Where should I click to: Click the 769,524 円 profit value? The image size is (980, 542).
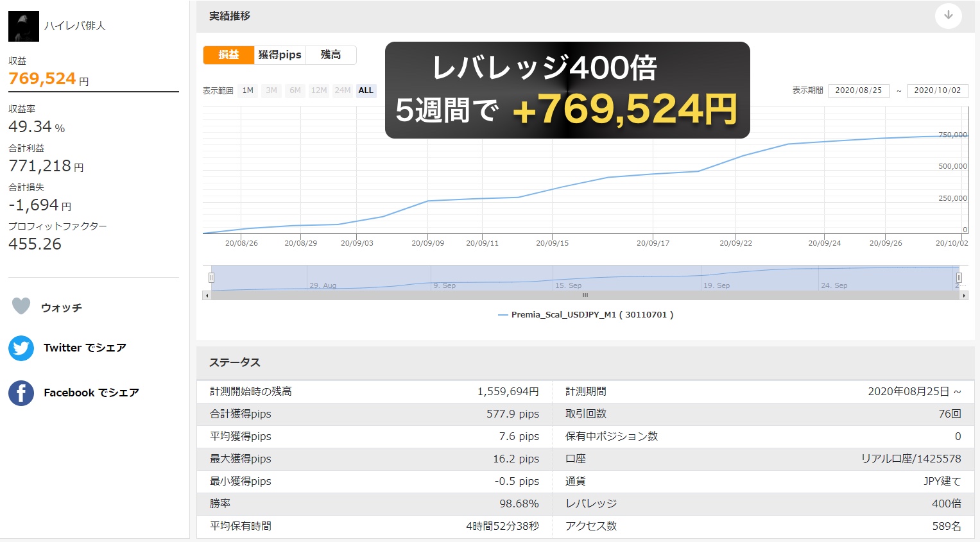(x=49, y=79)
